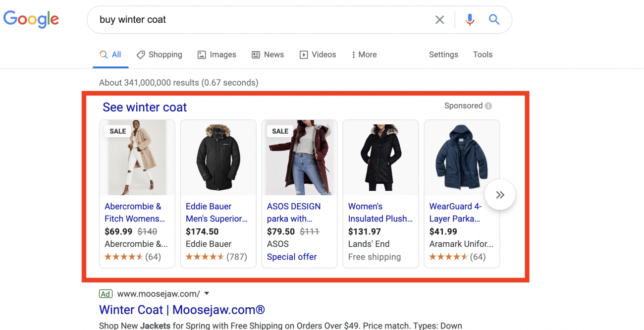Viewport: 644px width, 330px height.
Task: Click the $69.99 price
Action: pyautogui.click(x=118, y=231)
